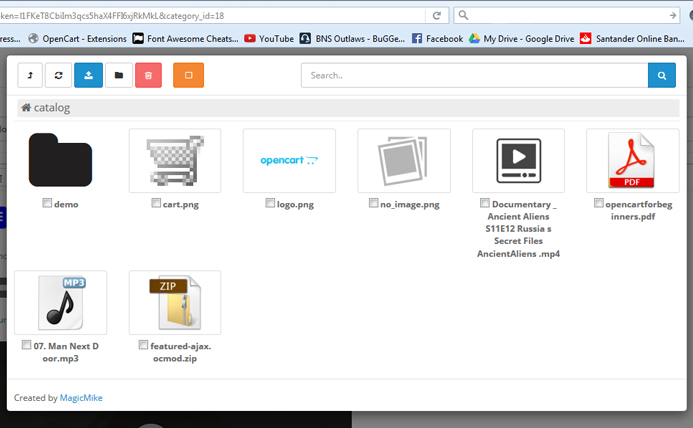Open the demo folder icon
Image resolution: width=693 pixels, height=428 pixels.
coord(60,160)
